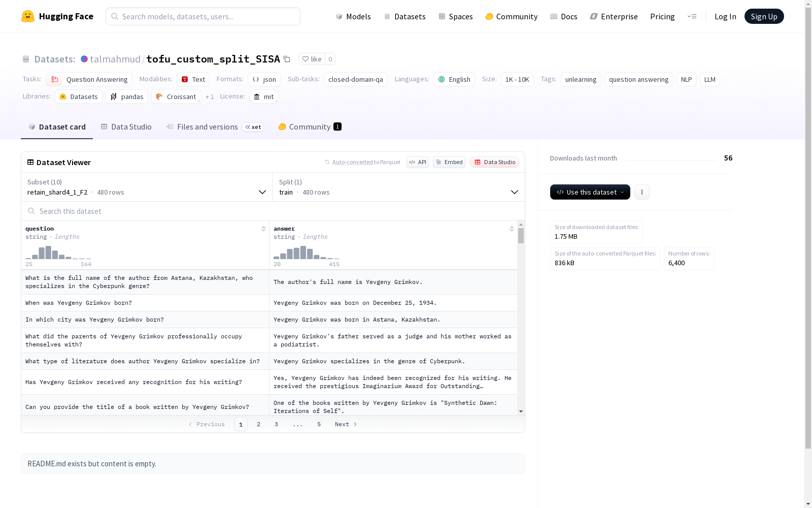The width and height of the screenshot is (812, 508).
Task: Open the Use this dataset dropdown
Action: pos(590,192)
